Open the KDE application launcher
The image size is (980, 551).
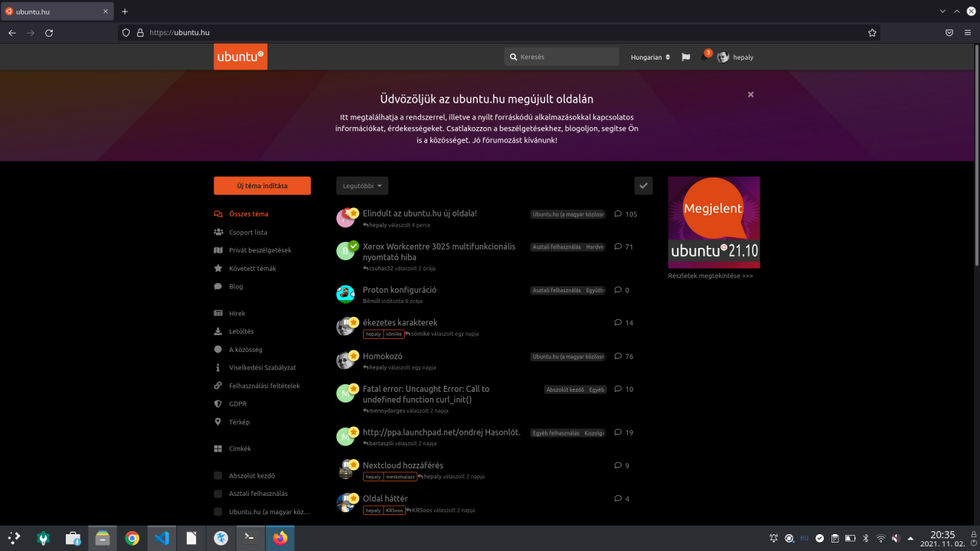tap(15, 538)
